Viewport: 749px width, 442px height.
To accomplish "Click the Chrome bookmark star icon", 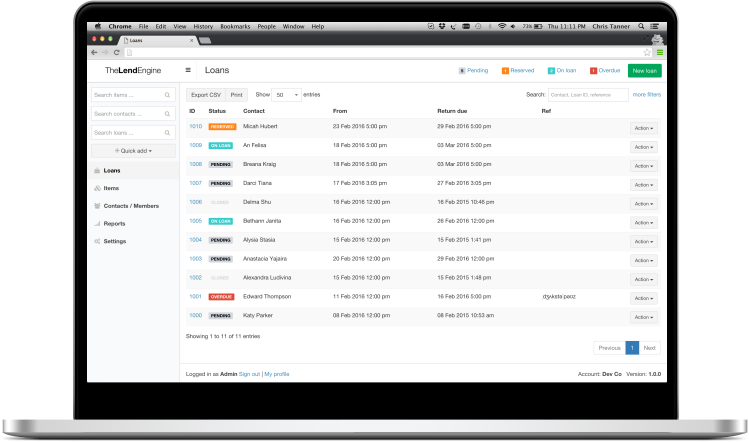I will click(649, 52).
